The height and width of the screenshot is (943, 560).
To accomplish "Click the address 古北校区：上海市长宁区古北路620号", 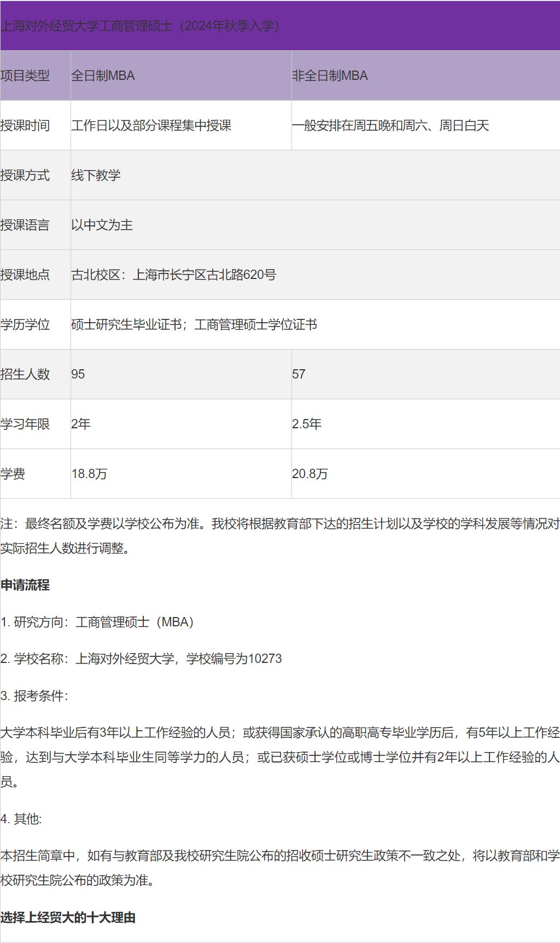I will (174, 275).
